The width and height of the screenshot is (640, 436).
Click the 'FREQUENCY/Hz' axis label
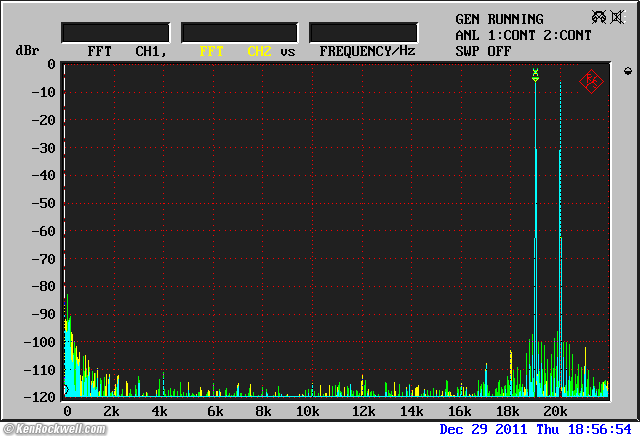click(x=367, y=51)
